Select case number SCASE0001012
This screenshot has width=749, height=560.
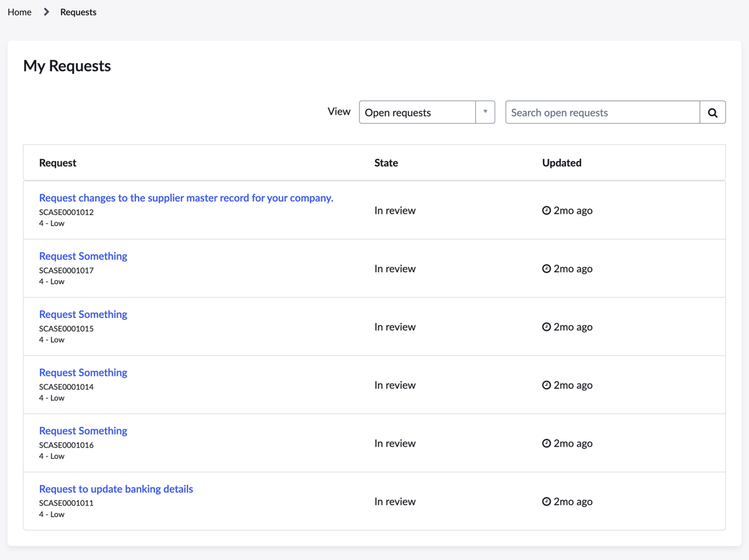click(66, 212)
